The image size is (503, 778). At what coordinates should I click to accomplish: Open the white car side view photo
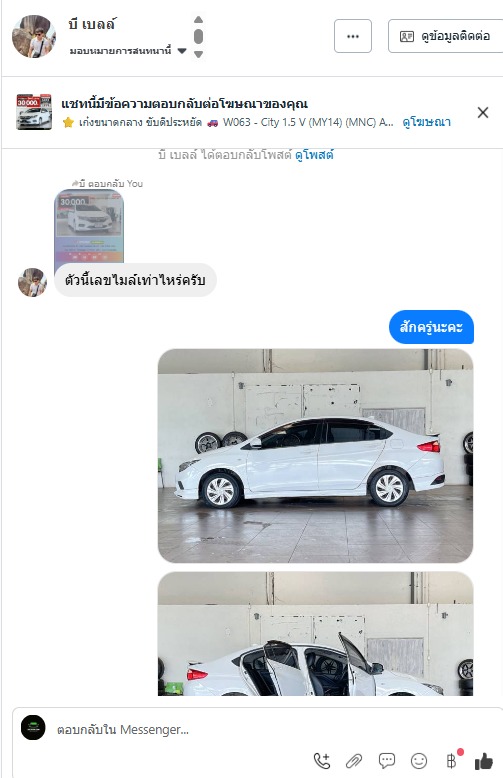(x=315, y=455)
